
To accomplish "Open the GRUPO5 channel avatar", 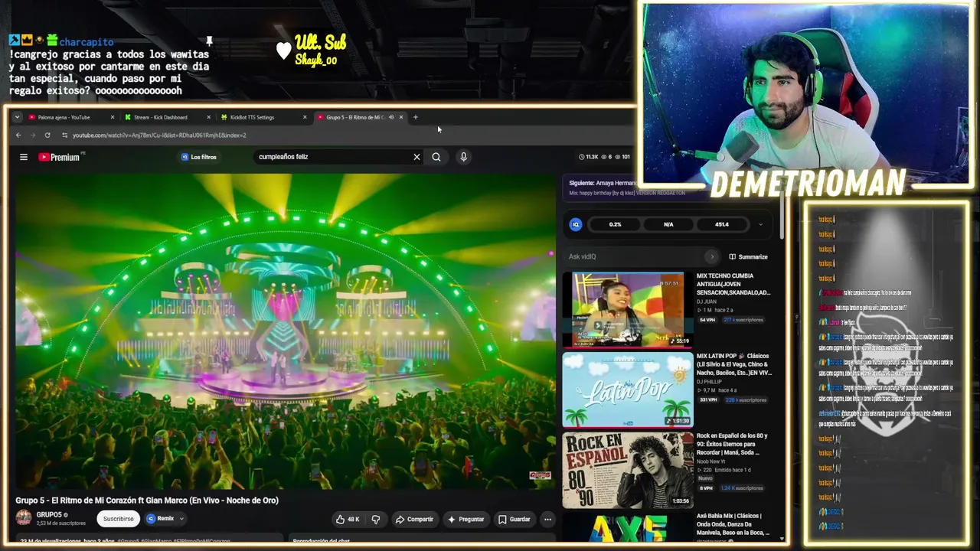I will (24, 518).
